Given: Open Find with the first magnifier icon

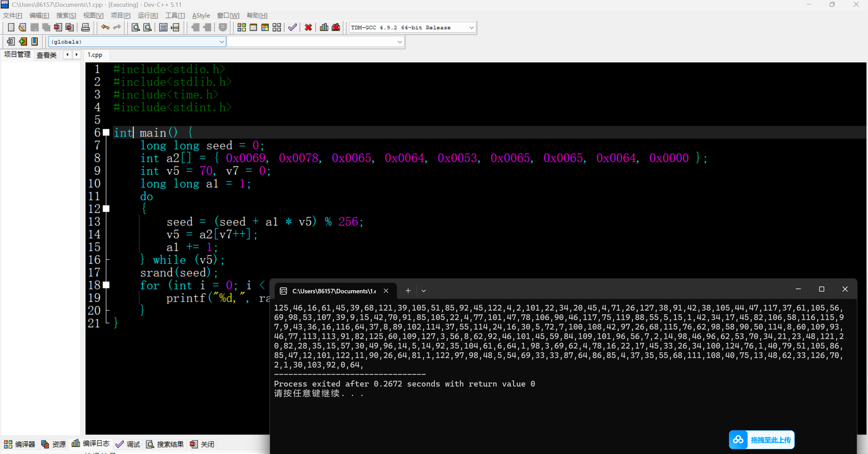Looking at the screenshot, I should [136, 27].
